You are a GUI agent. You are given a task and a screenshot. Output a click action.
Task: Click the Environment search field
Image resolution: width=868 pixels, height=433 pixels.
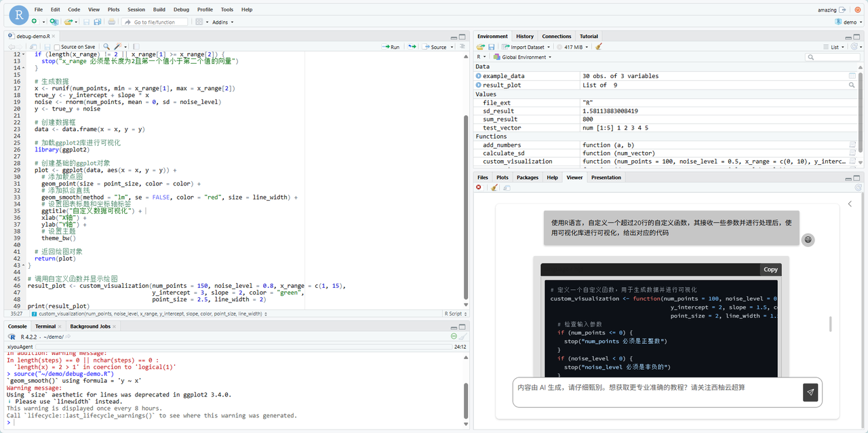click(x=833, y=57)
